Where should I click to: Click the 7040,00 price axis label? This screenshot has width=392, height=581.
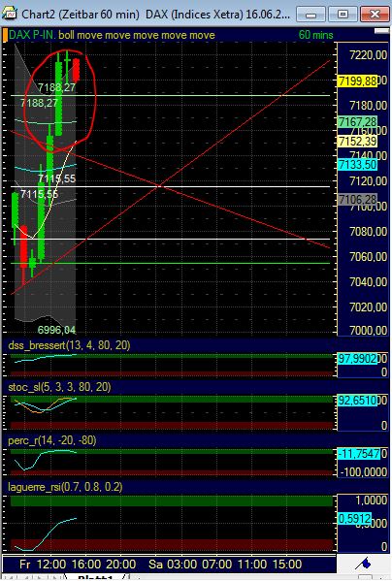(x=369, y=282)
